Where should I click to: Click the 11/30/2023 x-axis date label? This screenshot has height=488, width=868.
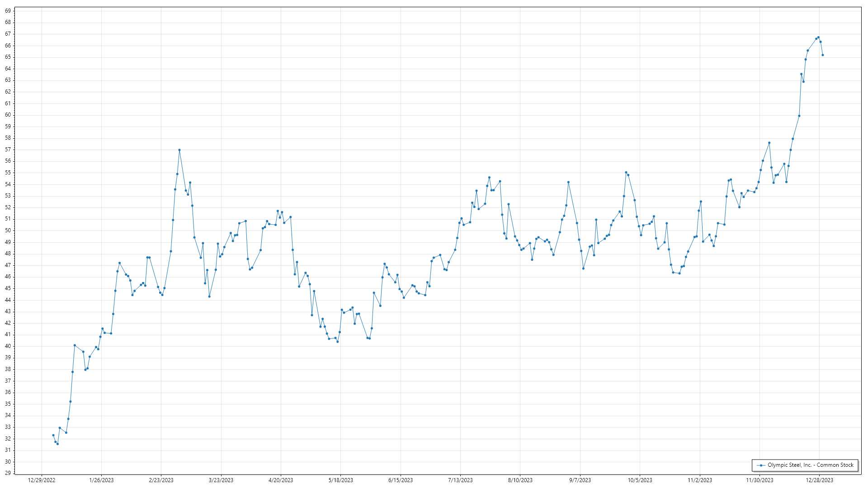(x=759, y=480)
